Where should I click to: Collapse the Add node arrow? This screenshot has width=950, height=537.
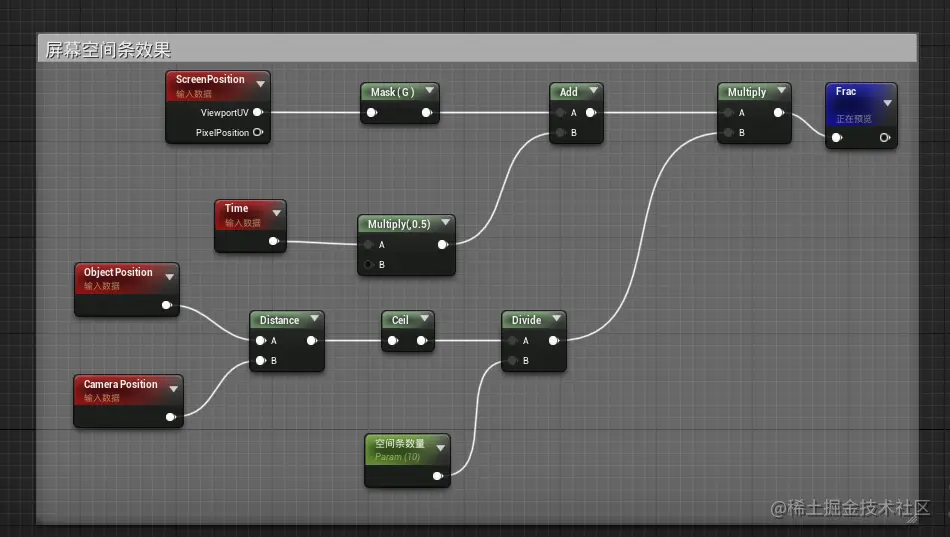(x=594, y=90)
